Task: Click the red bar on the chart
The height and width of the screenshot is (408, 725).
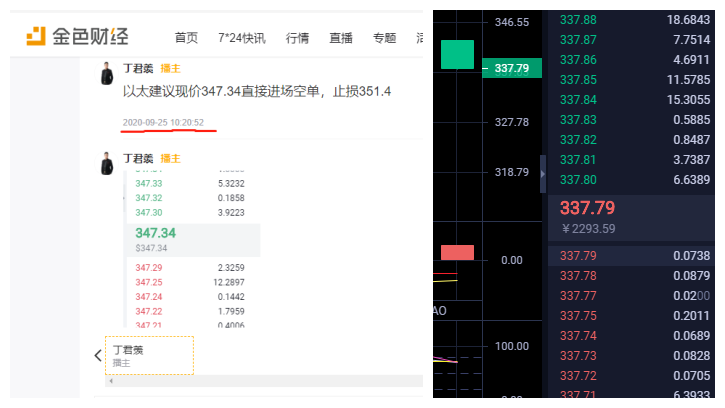Action: click(x=457, y=252)
